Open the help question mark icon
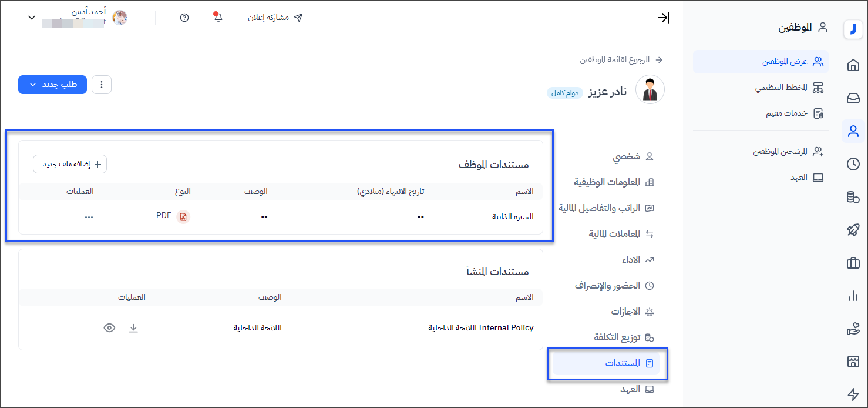This screenshot has width=868, height=408. point(184,18)
